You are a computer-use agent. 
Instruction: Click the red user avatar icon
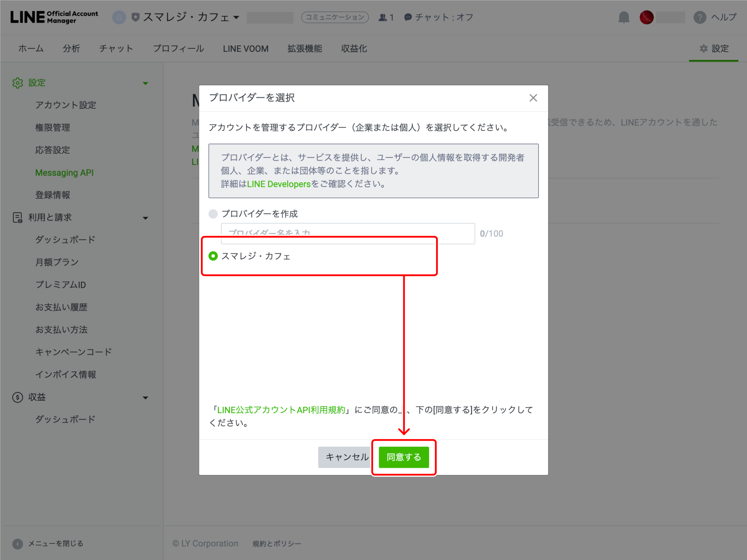(646, 17)
